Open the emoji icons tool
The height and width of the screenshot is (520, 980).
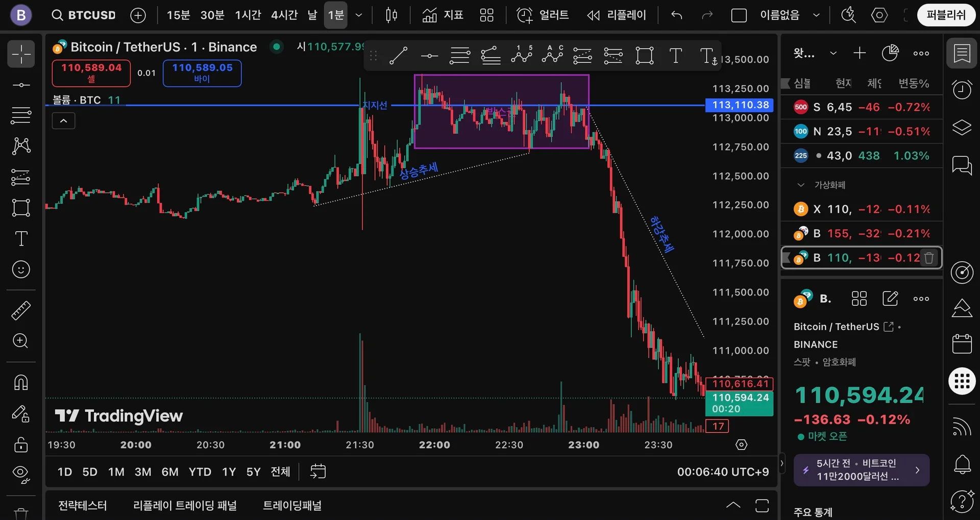tap(21, 269)
